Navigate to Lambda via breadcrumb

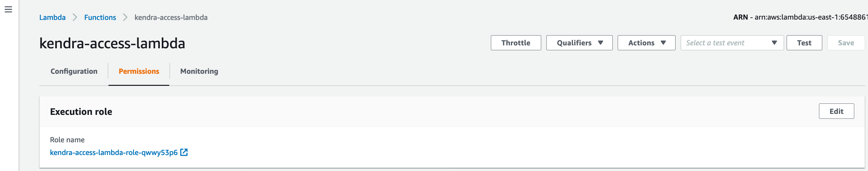click(x=53, y=17)
